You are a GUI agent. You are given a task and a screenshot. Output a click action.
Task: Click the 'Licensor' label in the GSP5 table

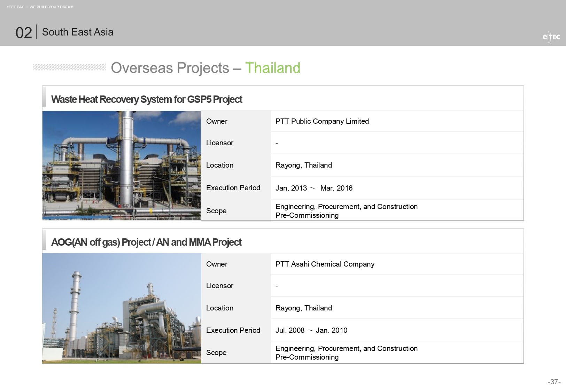[220, 143]
